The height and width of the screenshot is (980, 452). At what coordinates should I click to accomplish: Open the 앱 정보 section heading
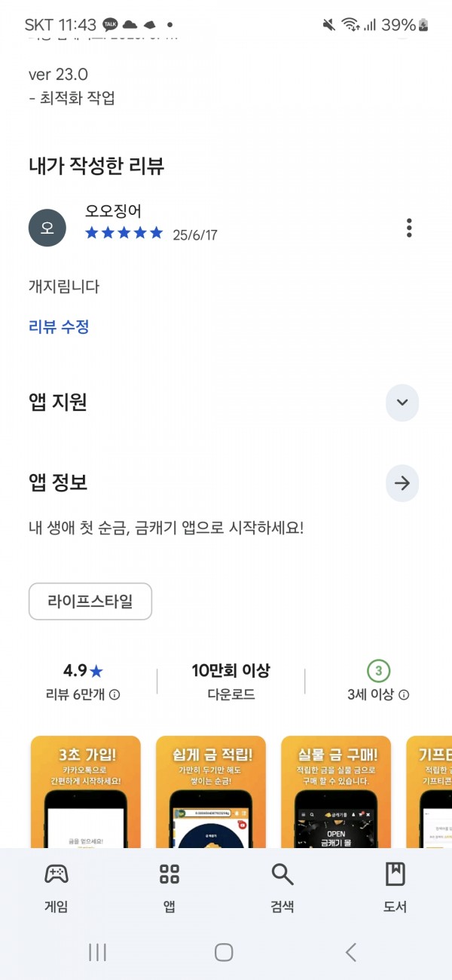[58, 483]
